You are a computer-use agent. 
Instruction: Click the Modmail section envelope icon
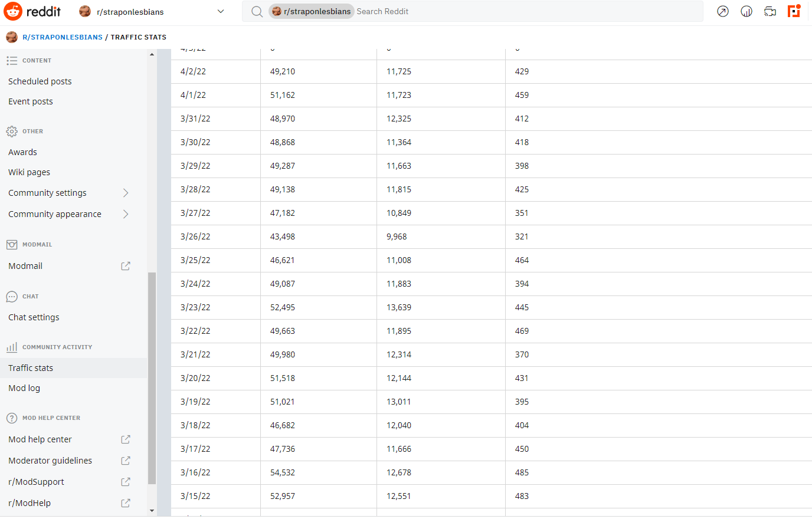click(x=12, y=245)
